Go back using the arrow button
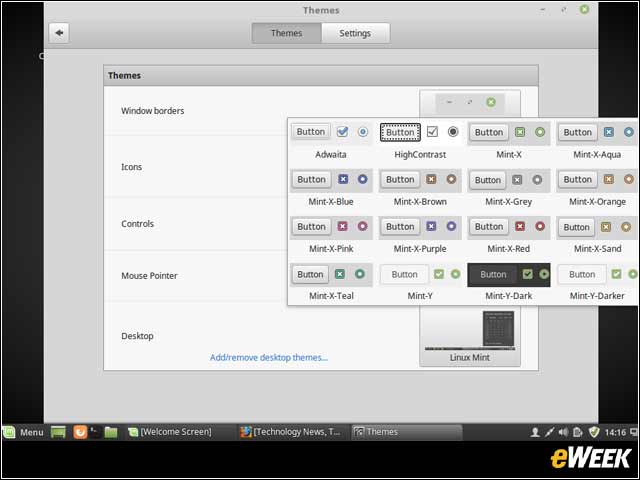This screenshot has width=640, height=480. coord(59,33)
